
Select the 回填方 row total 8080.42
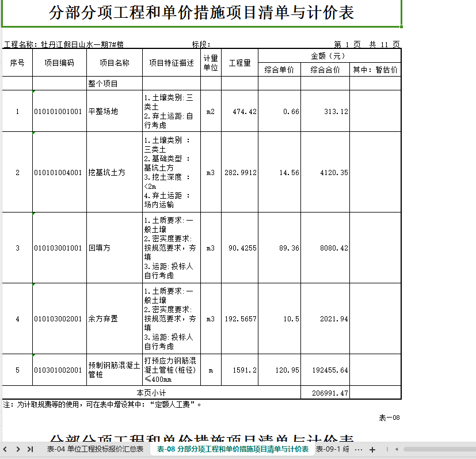pyautogui.click(x=325, y=248)
